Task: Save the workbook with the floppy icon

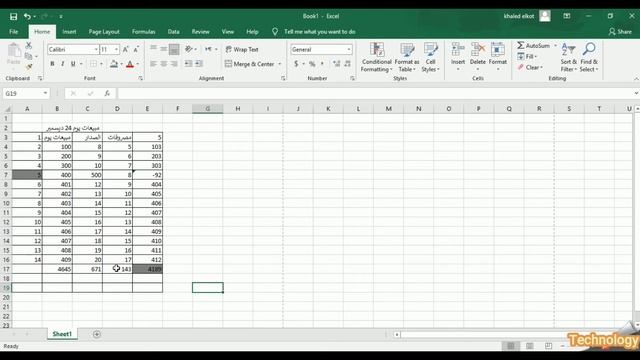Action: (13, 16)
